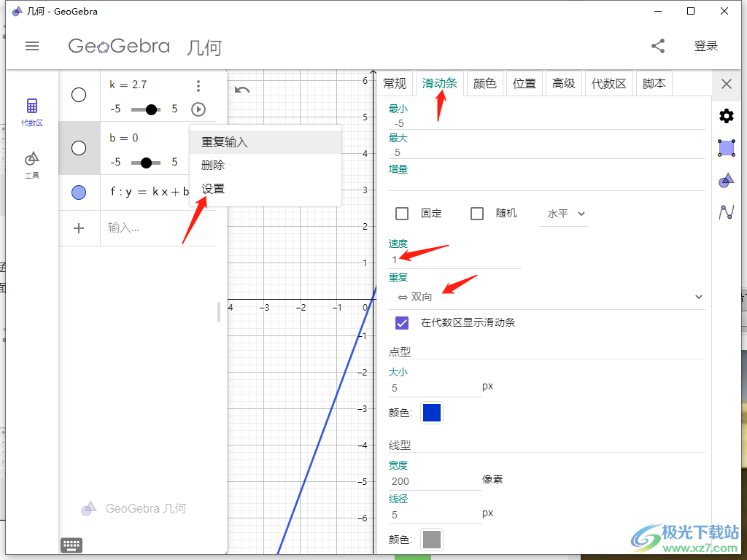The width and height of the screenshot is (747, 560).
Task: Switch to the 代数区 properties tab
Action: tap(608, 84)
